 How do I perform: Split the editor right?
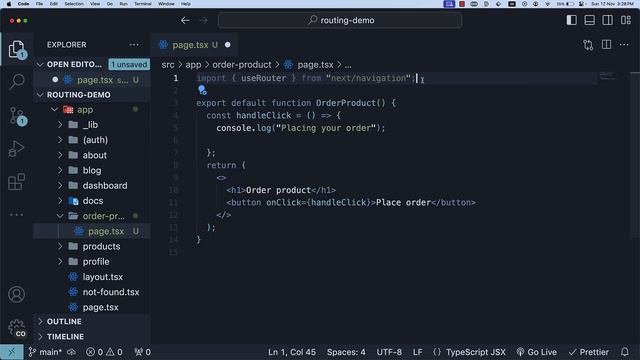pyautogui.click(x=607, y=45)
